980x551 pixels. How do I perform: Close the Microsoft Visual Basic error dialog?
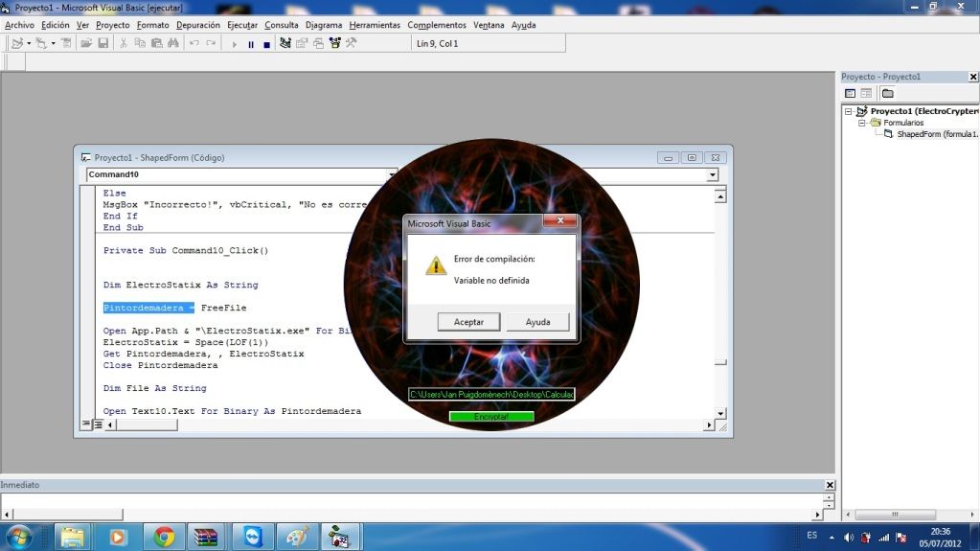pos(560,220)
